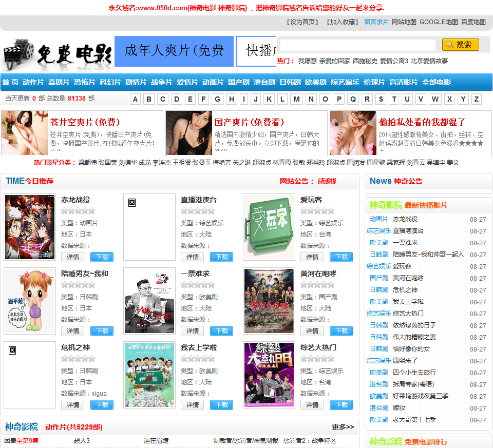This screenshot has height=448, width=493.
Task: Click the 设为首页 link
Action: [302, 22]
